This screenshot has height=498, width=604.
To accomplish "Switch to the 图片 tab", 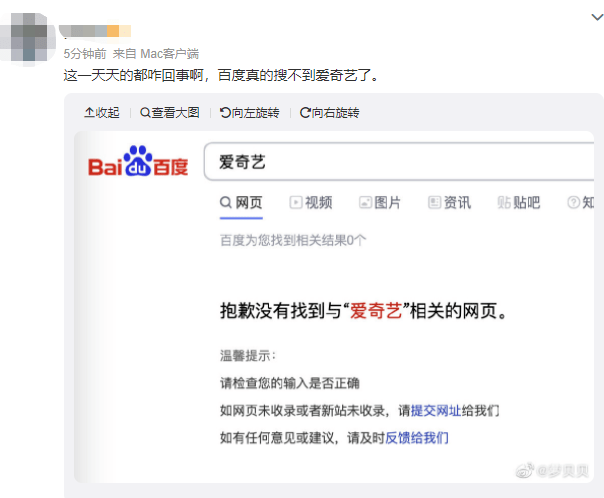I will coord(380,202).
